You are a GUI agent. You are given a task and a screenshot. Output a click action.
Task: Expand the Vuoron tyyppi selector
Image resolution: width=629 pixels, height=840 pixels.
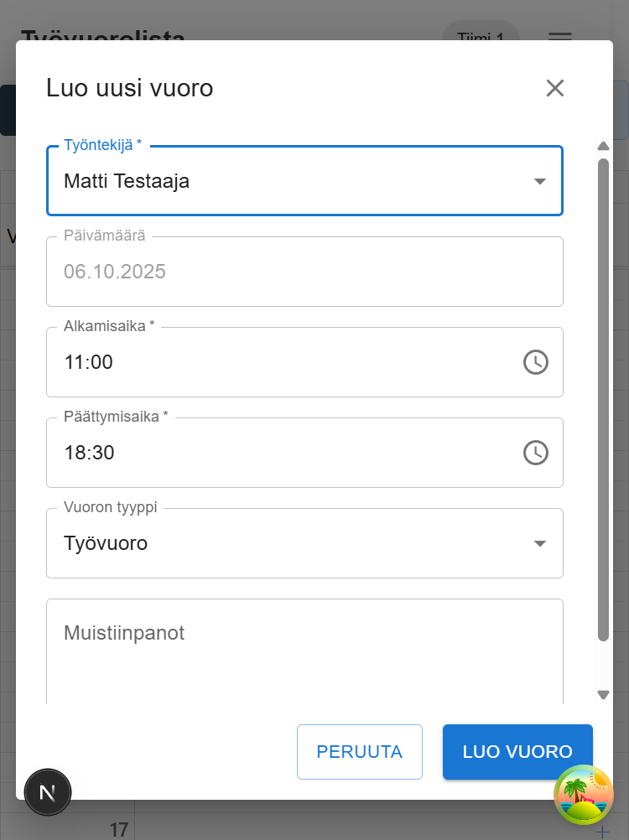click(x=540, y=542)
